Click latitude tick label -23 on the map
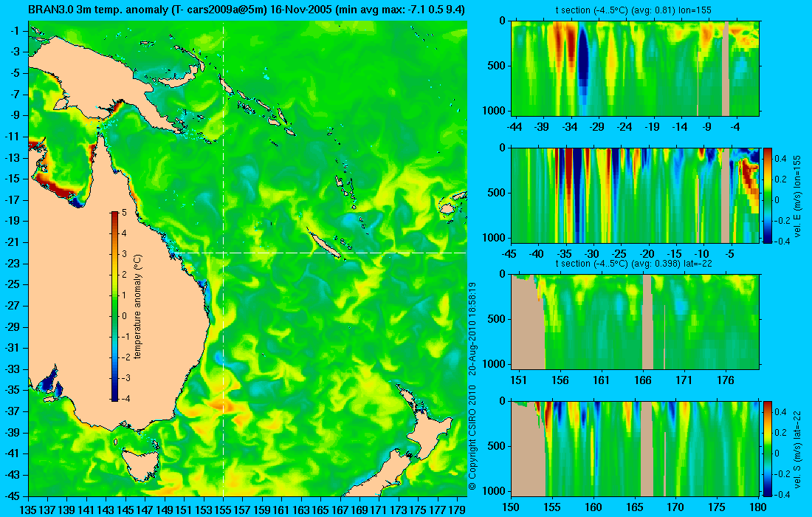 [12, 263]
